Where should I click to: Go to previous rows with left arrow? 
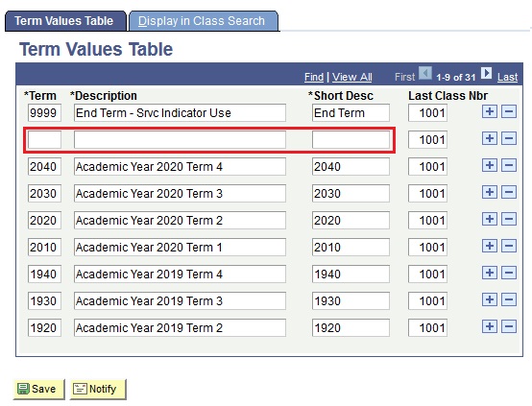pyautogui.click(x=425, y=73)
